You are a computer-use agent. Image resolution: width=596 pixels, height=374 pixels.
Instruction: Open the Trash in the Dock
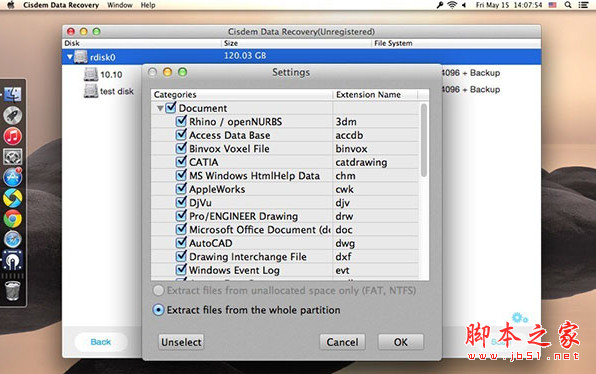tap(13, 291)
